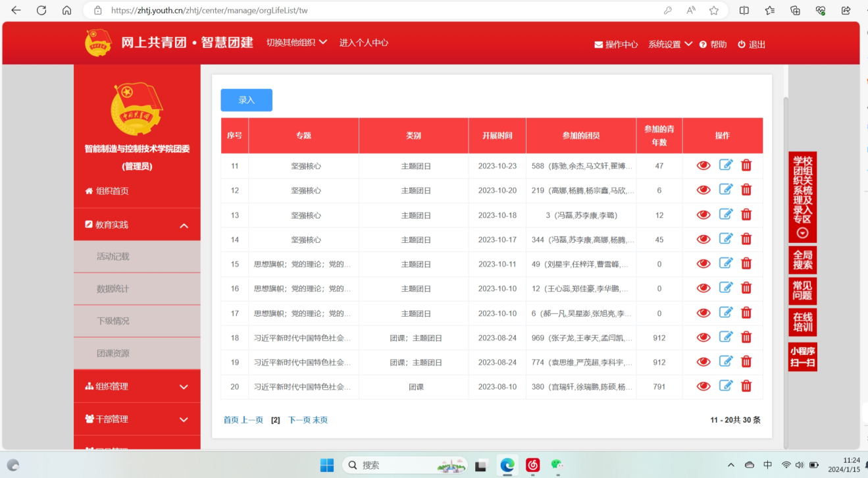Click the browser refresh icon

[x=41, y=11]
